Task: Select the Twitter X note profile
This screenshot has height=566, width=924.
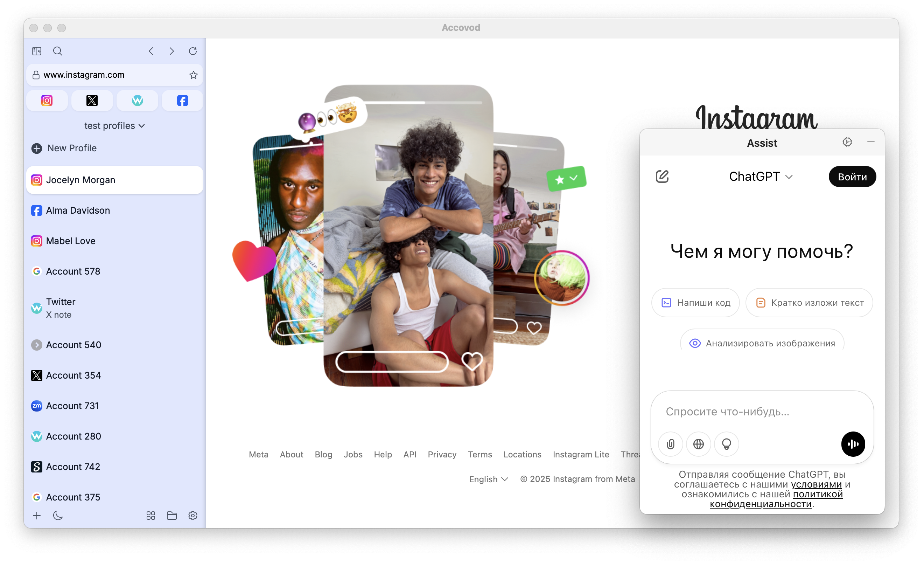Action: point(115,308)
